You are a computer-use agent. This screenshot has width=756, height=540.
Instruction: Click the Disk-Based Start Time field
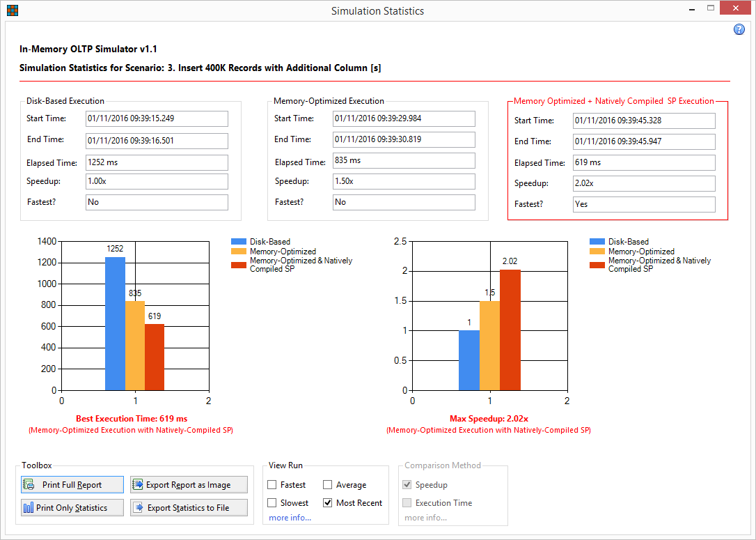coord(157,118)
